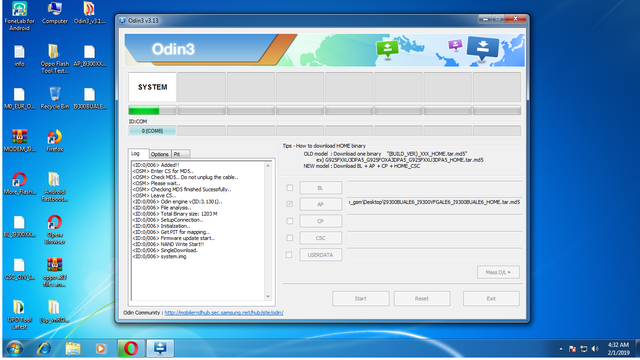Click the volume icon in system tray
640x360 pixels.
[x=596, y=349]
